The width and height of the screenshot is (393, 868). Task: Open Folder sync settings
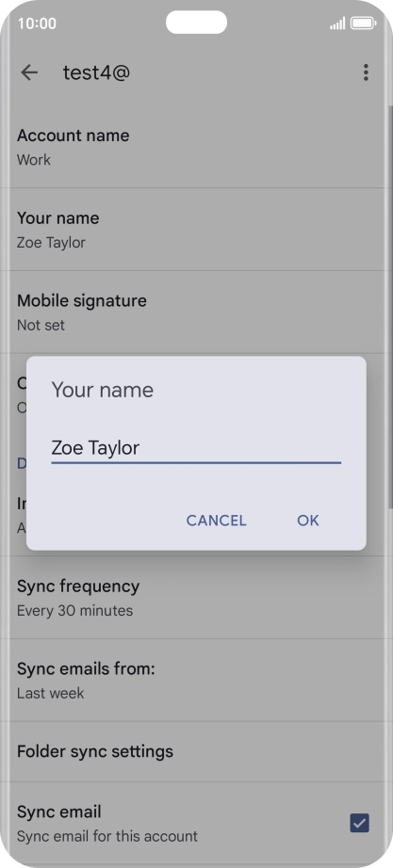tap(196, 752)
